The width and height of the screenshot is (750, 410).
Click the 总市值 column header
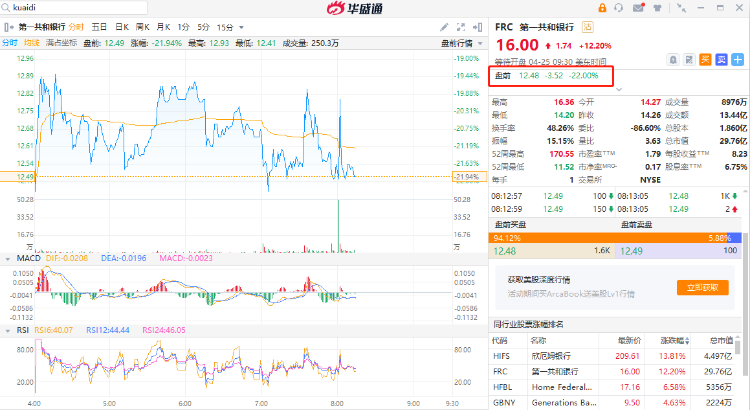[x=721, y=341]
